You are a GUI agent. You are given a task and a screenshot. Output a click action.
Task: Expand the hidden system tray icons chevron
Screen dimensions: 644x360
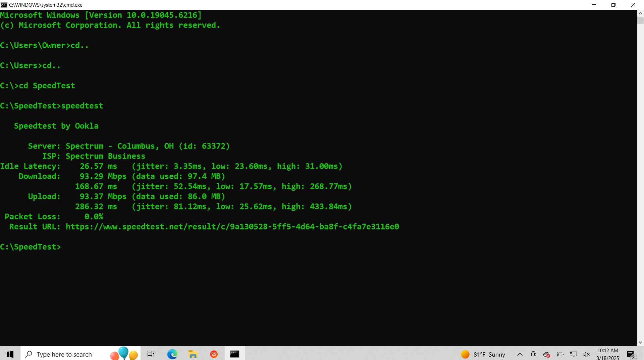tap(520, 354)
